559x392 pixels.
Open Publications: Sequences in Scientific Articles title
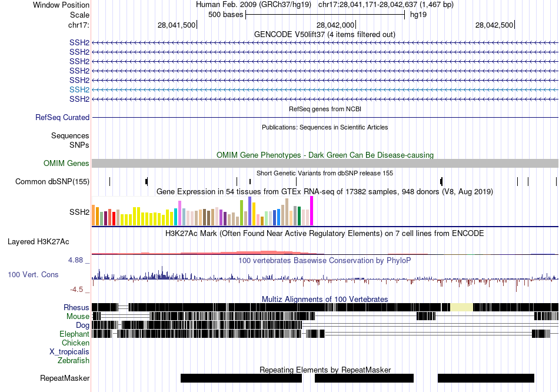click(325, 127)
